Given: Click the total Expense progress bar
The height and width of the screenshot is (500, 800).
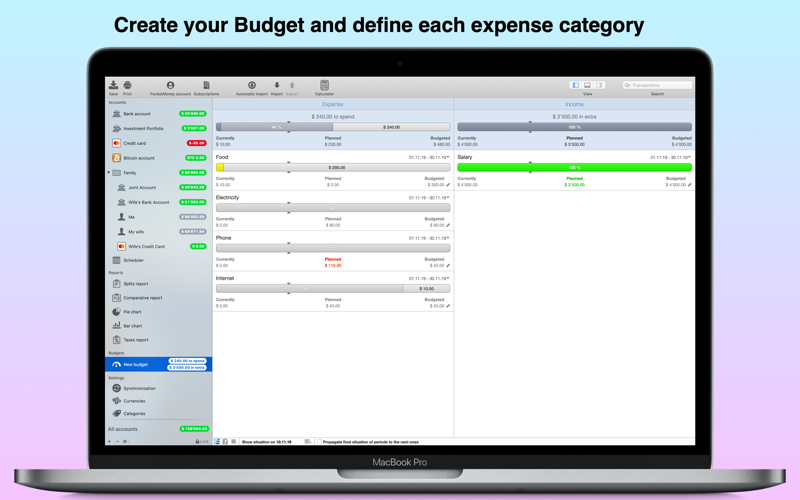Looking at the screenshot, I should (x=333, y=127).
